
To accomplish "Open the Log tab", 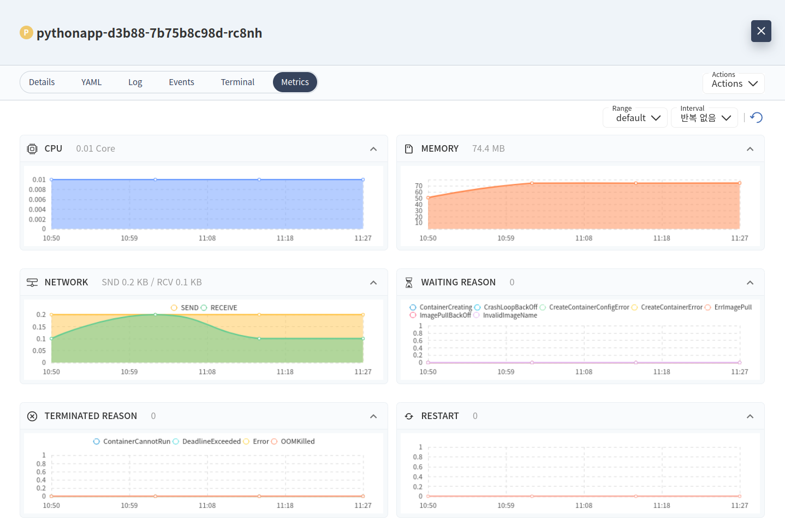I will (135, 82).
